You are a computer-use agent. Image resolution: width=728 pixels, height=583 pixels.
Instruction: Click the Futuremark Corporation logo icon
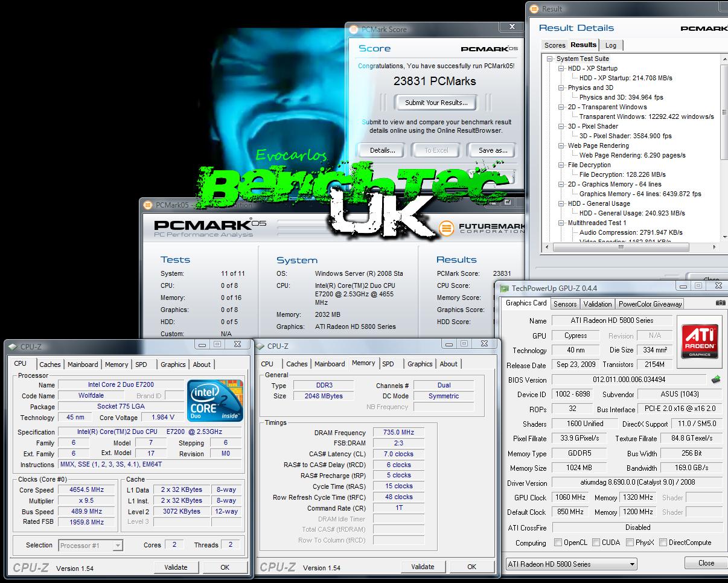(x=446, y=228)
